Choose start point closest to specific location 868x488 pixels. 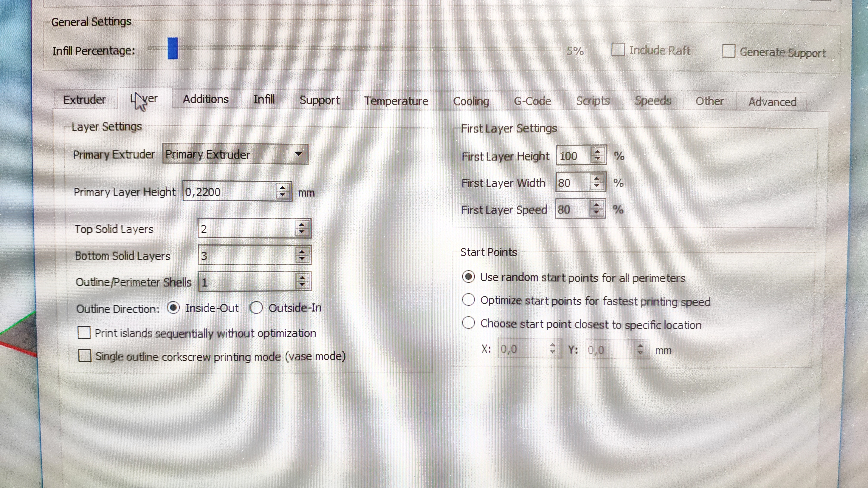(468, 323)
